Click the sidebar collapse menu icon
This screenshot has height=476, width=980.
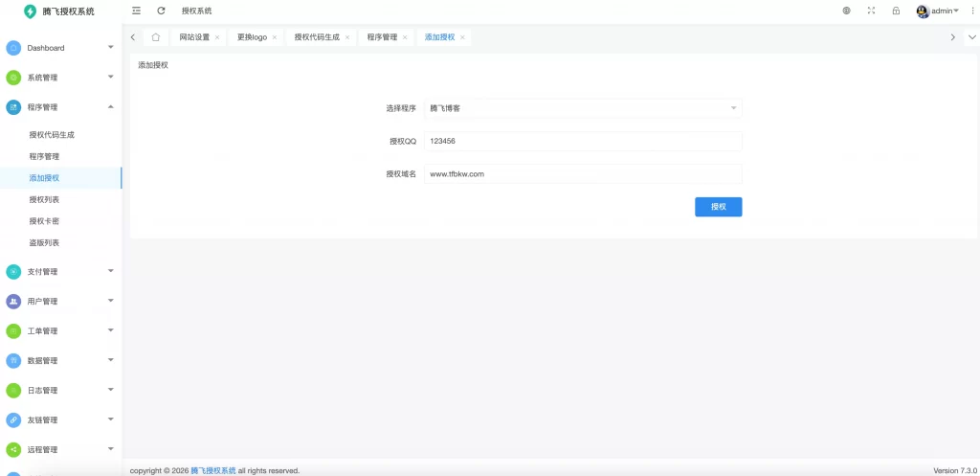click(x=136, y=11)
